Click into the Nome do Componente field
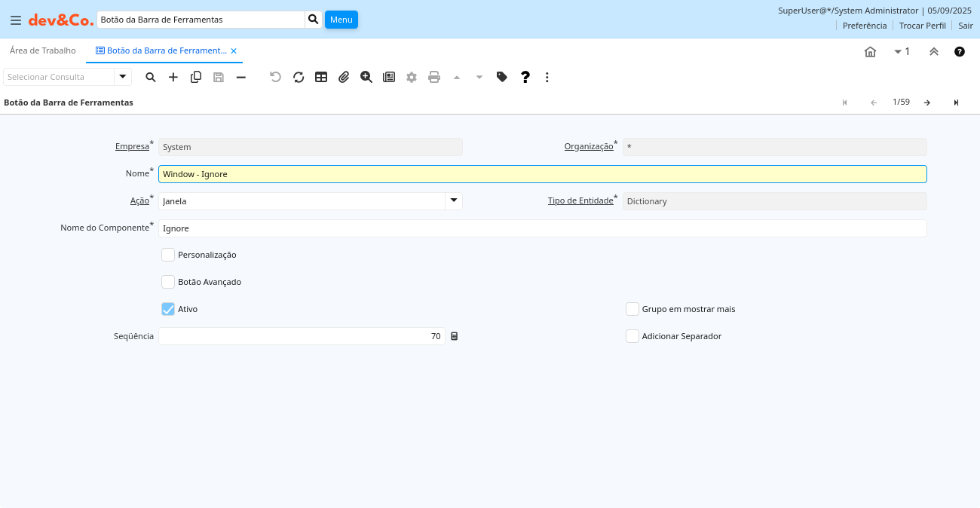Image resolution: width=980 pixels, height=508 pixels. click(x=542, y=228)
